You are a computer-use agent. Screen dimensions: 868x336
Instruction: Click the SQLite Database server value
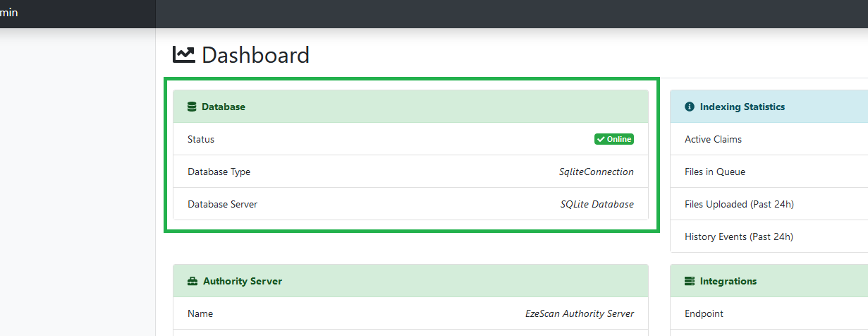click(x=597, y=205)
